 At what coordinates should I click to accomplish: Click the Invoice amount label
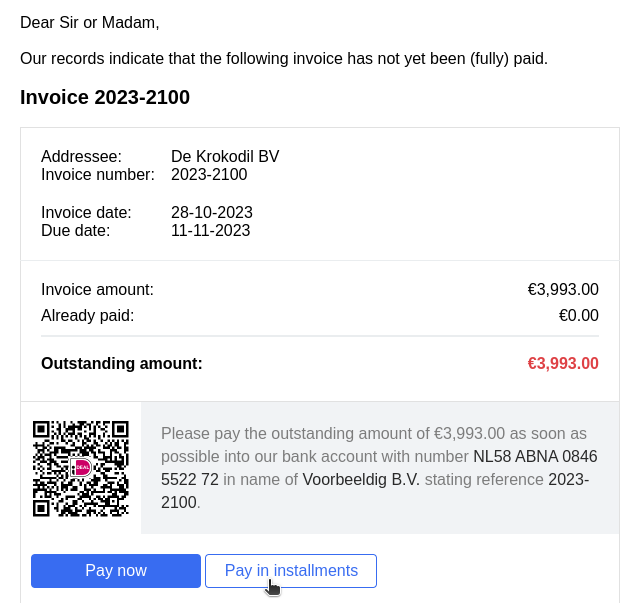[97, 289]
